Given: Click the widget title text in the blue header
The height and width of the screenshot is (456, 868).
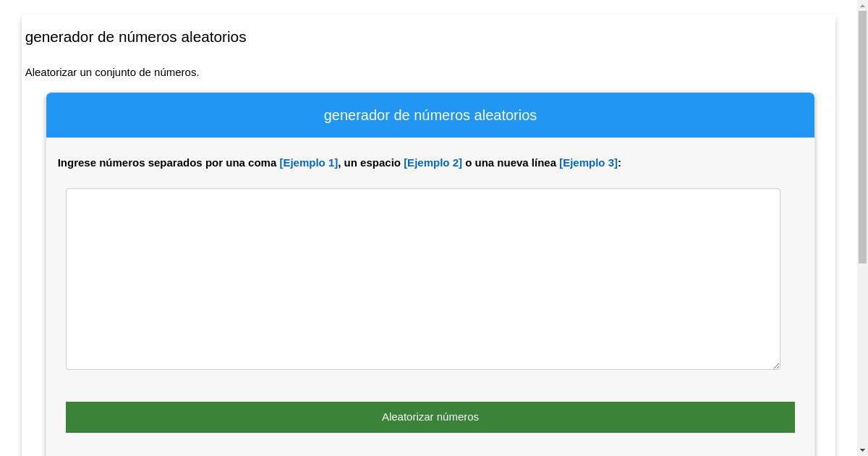Looking at the screenshot, I should click(x=430, y=115).
